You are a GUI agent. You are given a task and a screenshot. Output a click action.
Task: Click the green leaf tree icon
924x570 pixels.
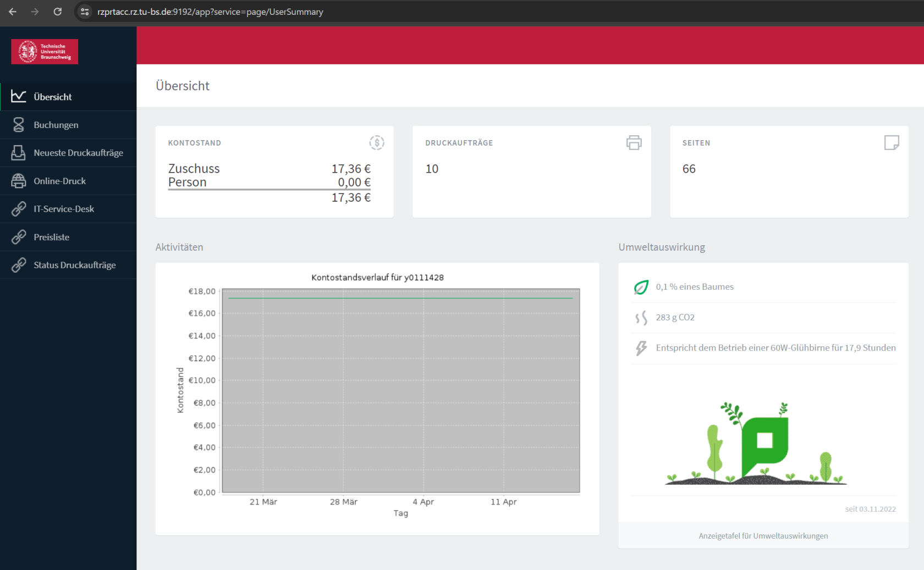click(x=641, y=287)
